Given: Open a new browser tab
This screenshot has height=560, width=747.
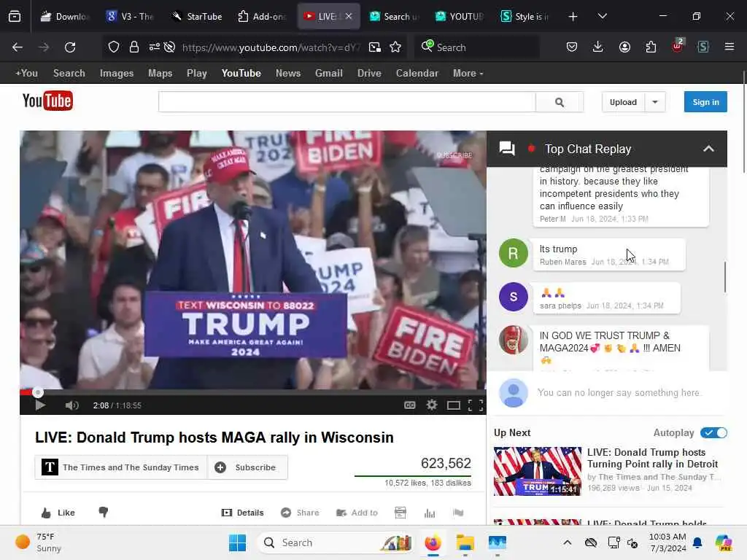Looking at the screenshot, I should (573, 17).
